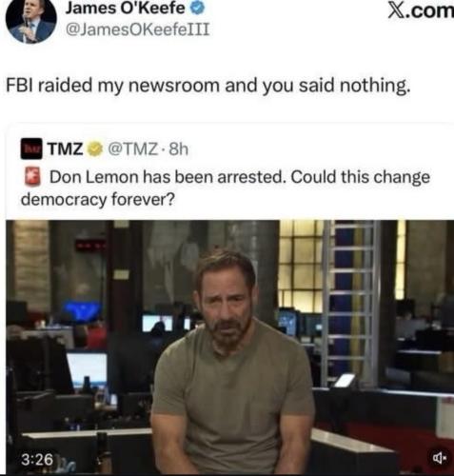Screen dimensions: 454x476
Task: Play the TMZ video of man in olive shirt
Action: pos(229,347)
